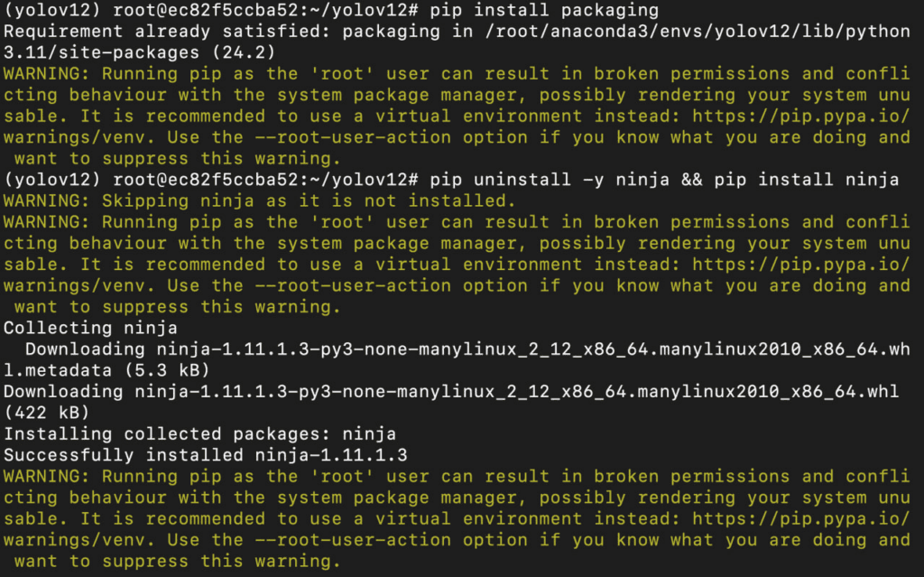Click the second https://pip.pypa.io/ venv link
924x577 pixels.
coord(801,265)
